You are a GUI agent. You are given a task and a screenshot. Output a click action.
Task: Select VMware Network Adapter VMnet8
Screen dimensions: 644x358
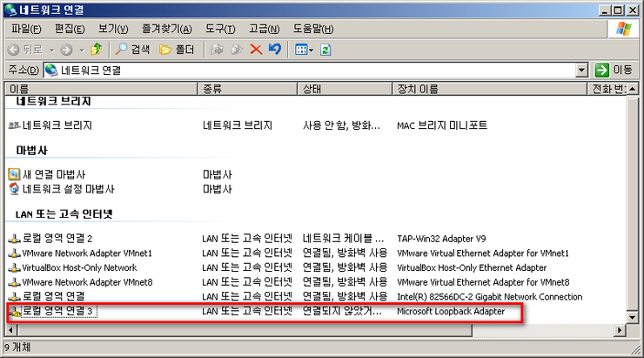click(x=87, y=282)
